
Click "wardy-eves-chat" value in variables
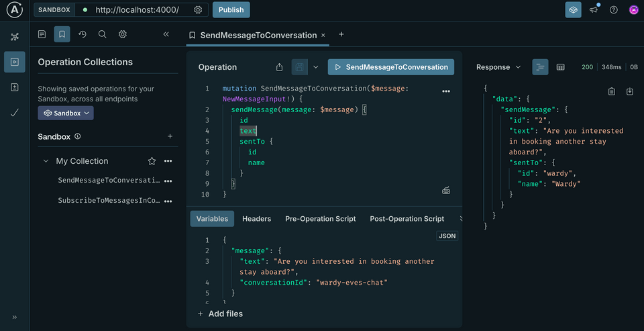tap(352, 283)
